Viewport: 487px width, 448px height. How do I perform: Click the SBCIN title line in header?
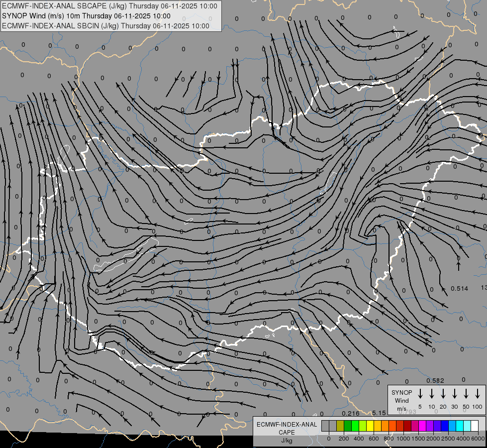(105, 26)
